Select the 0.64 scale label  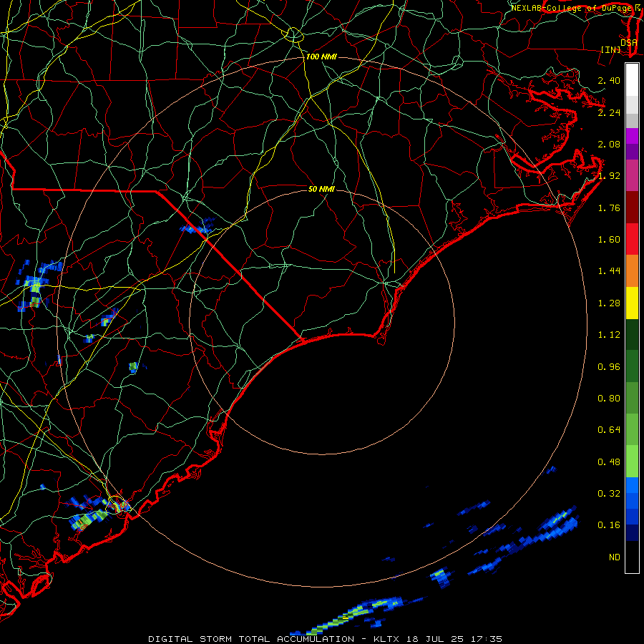click(609, 430)
